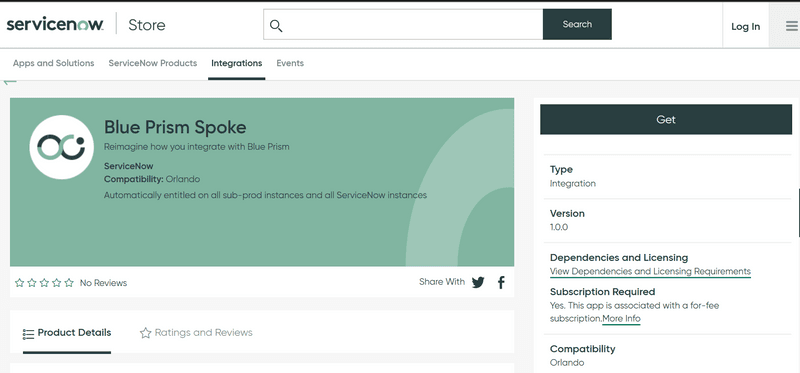Open the hamburger menu icon
This screenshot has width=800, height=373.
[x=791, y=26]
